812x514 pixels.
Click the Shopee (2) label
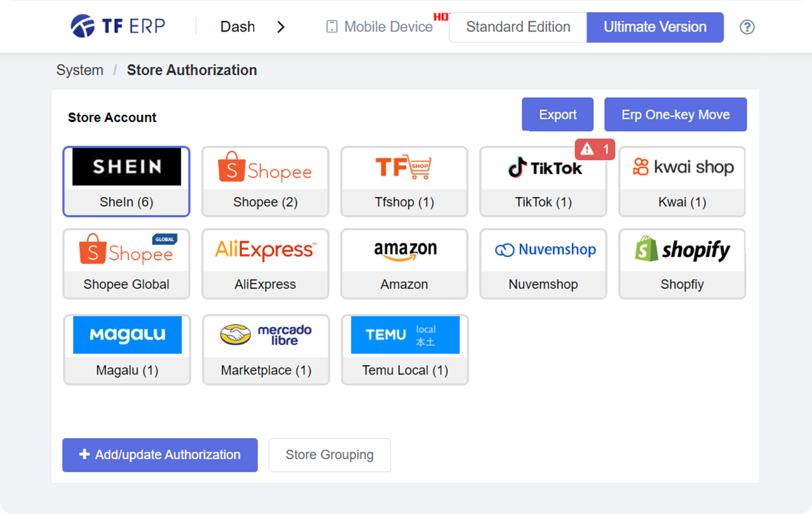265,202
